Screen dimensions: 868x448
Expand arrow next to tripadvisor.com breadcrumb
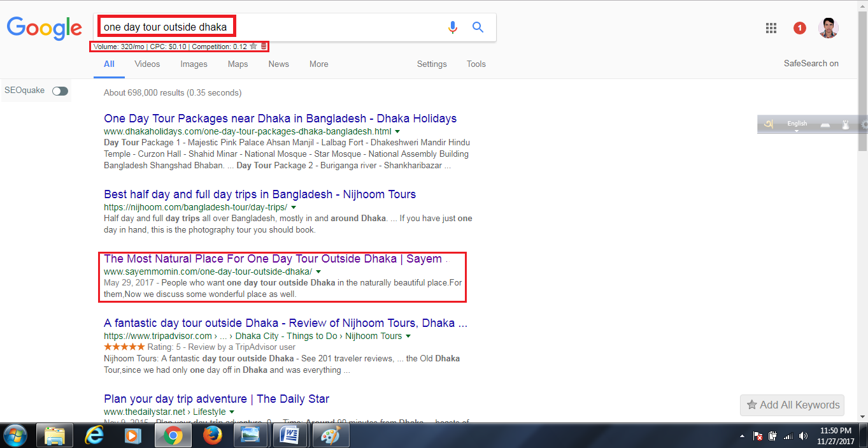click(x=408, y=336)
